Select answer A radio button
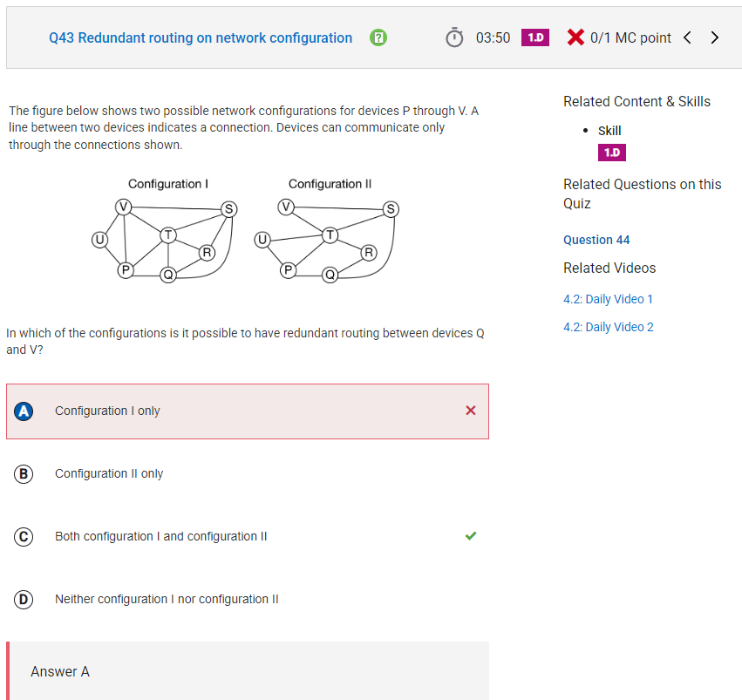 [x=24, y=411]
